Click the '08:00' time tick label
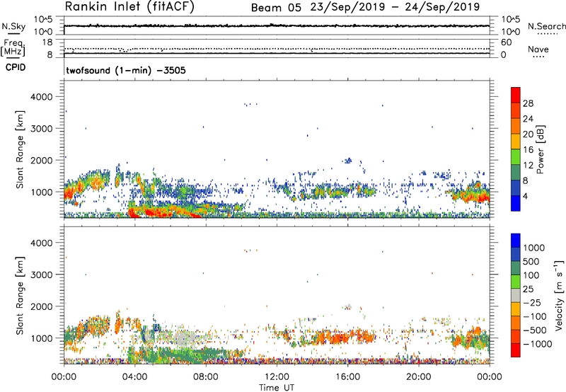The width and height of the screenshot is (566, 392). click(x=205, y=377)
